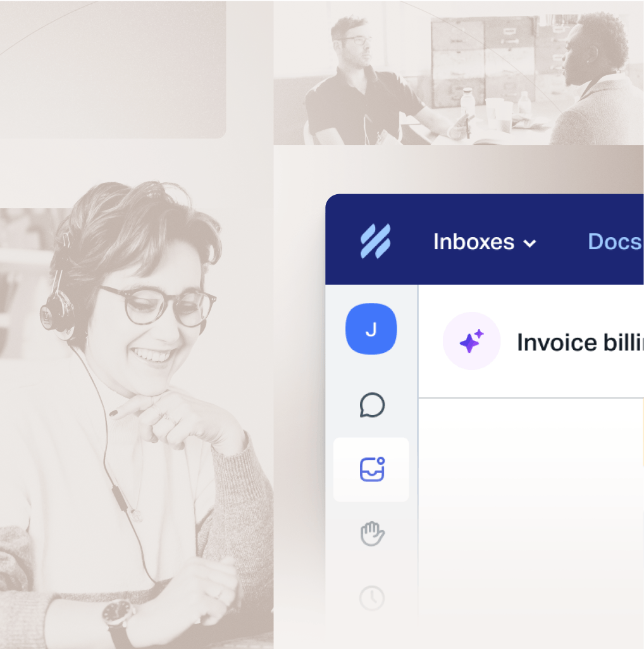Screen dimensions: 644x649
Task: Click the wristwatch in the woman's photo
Action: 118,614
